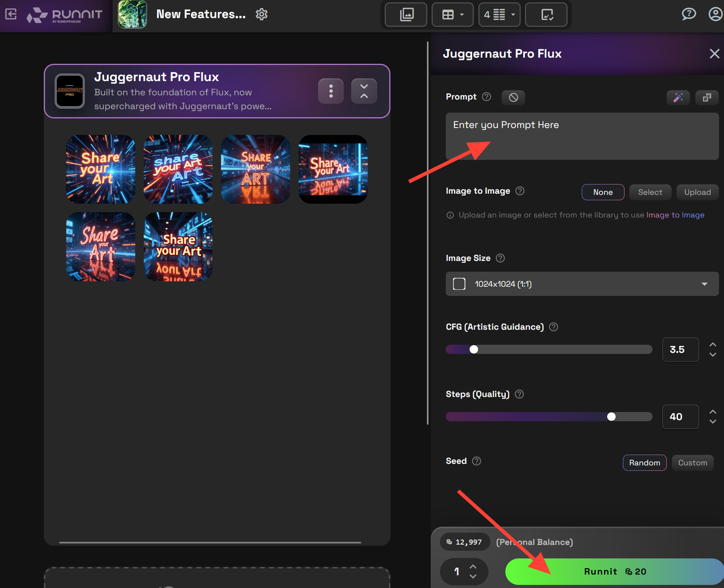Set Image to Image to None
The width and height of the screenshot is (724, 588).
(x=603, y=192)
